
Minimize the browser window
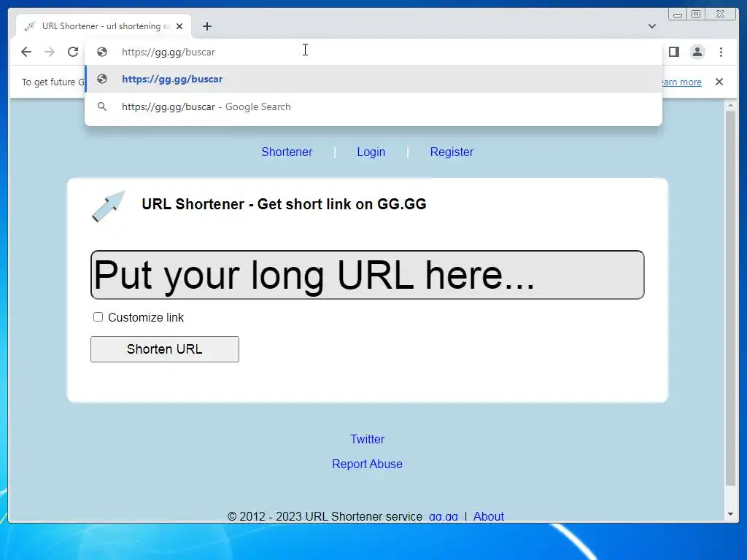[x=678, y=15]
